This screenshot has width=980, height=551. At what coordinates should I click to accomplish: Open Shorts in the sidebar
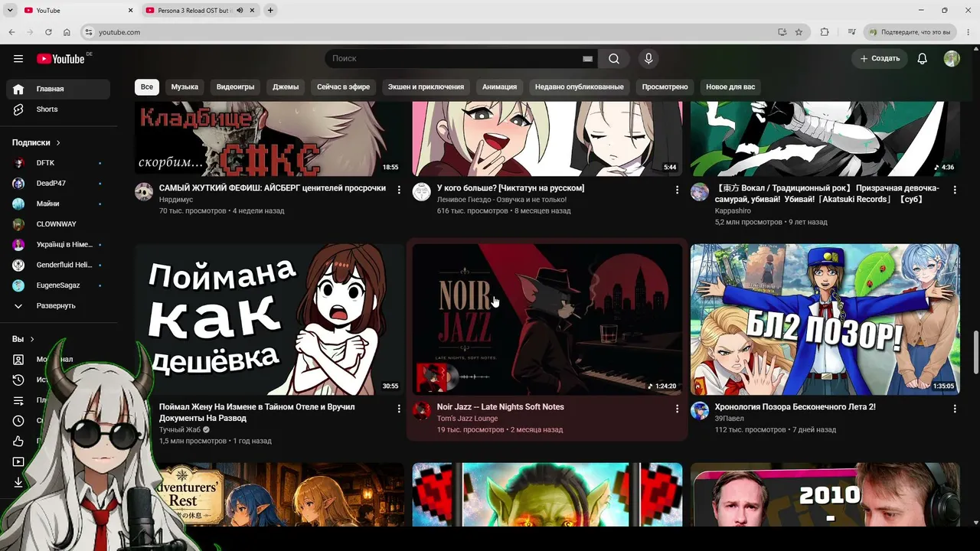click(58, 109)
